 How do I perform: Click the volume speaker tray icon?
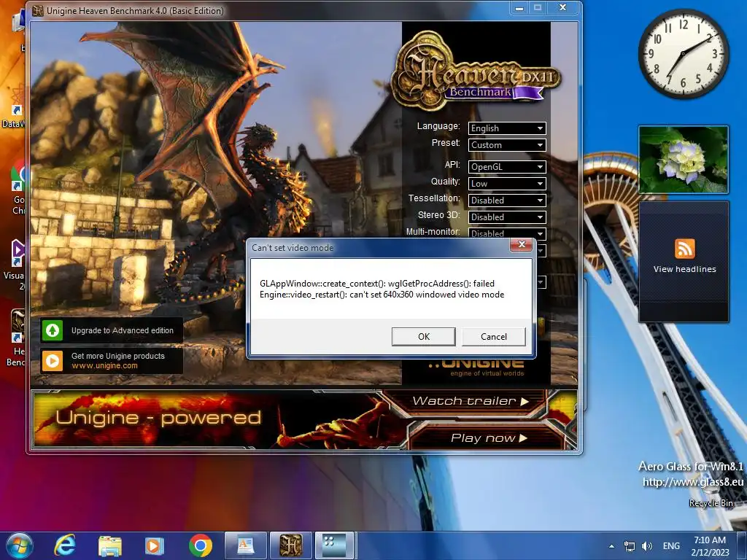point(646,546)
